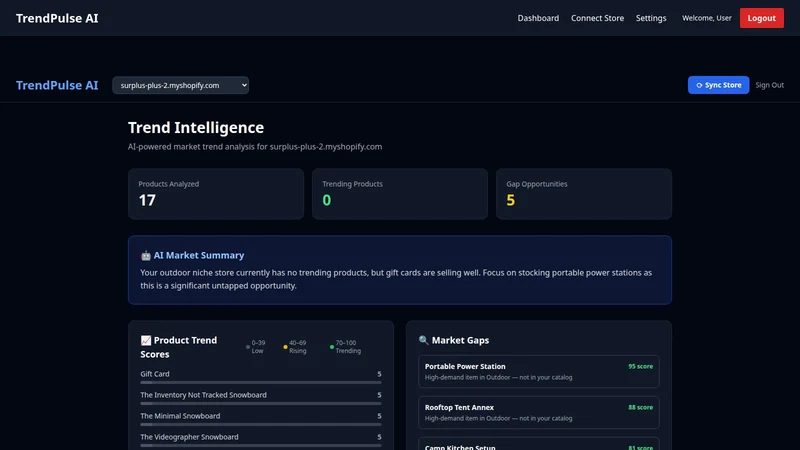Image resolution: width=800 pixels, height=450 pixels.
Task: Click 'The Videographer Snowboard' product name
Action: 189,437
